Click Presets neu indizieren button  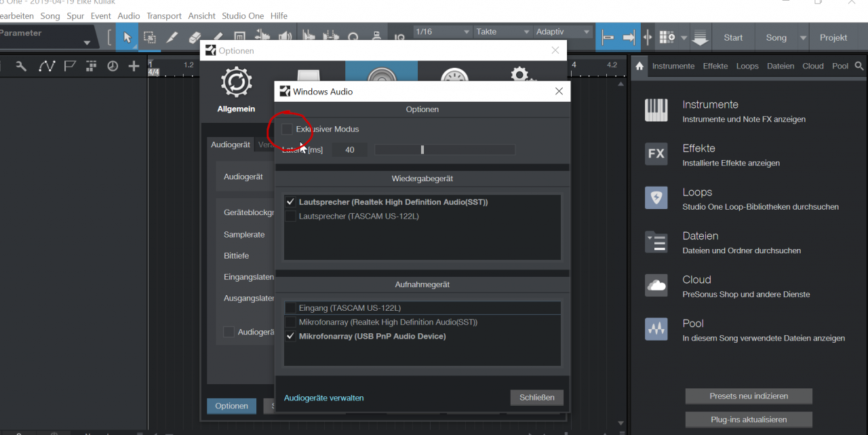point(749,396)
